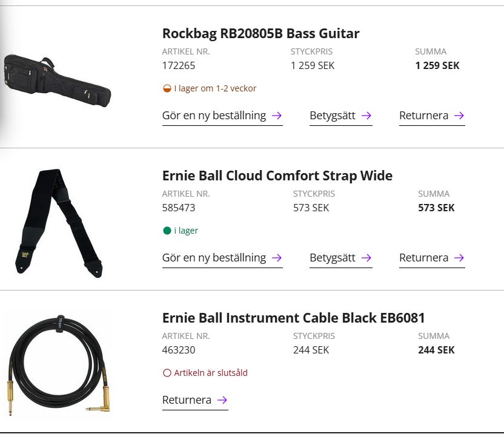Screen dimensions: 504x437
Task: Open the Ernie Ball strap product image
Action: [x=59, y=222]
